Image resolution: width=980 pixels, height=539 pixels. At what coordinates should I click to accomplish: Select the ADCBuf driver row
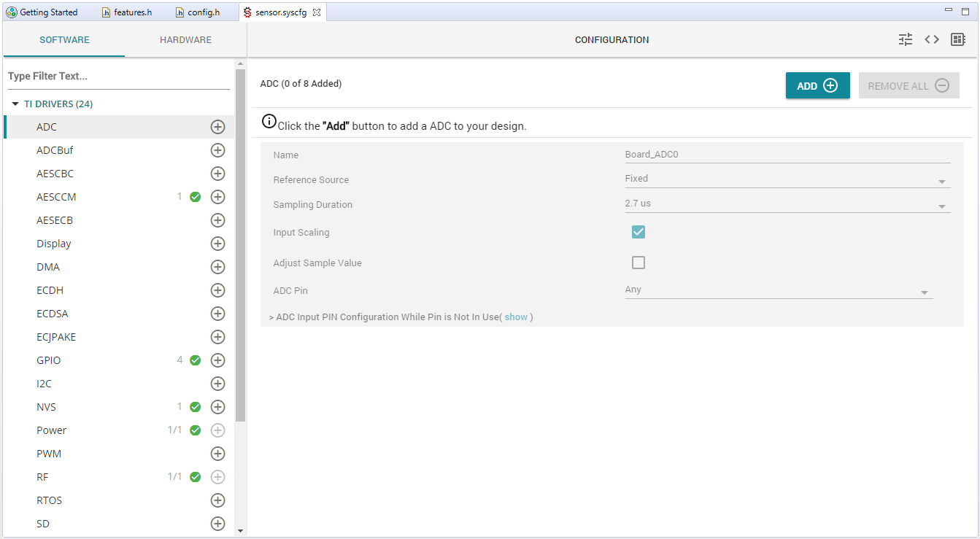coord(119,150)
